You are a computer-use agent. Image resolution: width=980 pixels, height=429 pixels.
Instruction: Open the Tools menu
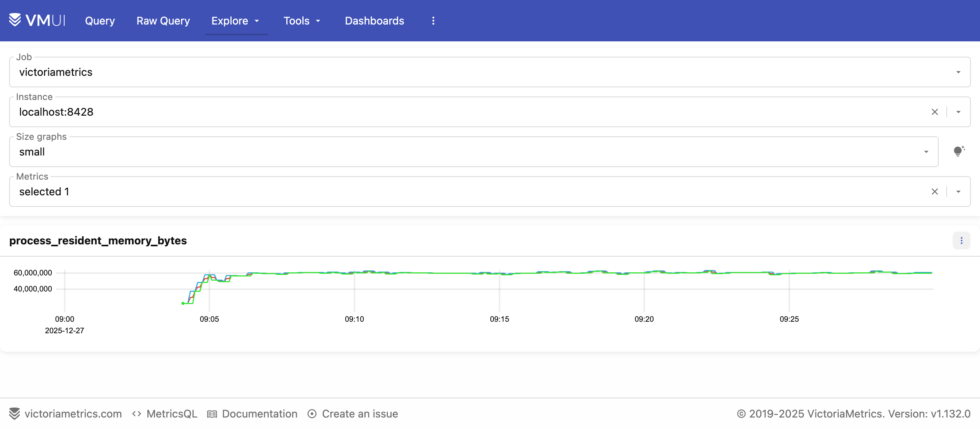tap(302, 21)
